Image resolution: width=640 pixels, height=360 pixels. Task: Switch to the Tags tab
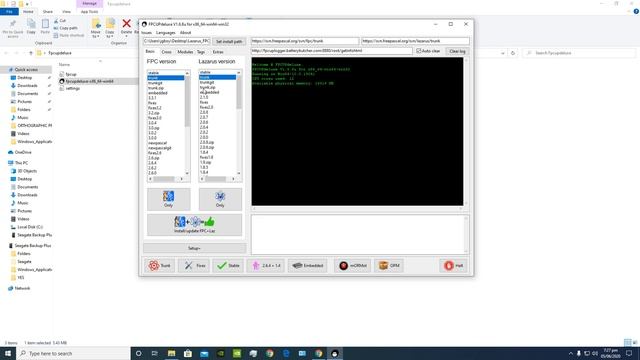[x=201, y=52]
